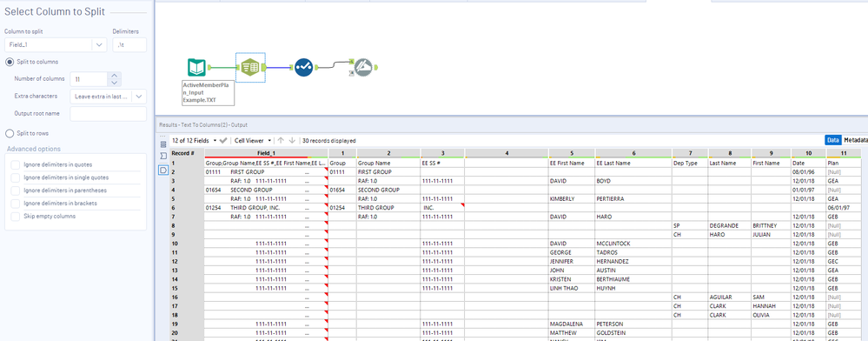Enable Ignore delimiters in parentheses
Screen dimensions: 868x341
16,191
